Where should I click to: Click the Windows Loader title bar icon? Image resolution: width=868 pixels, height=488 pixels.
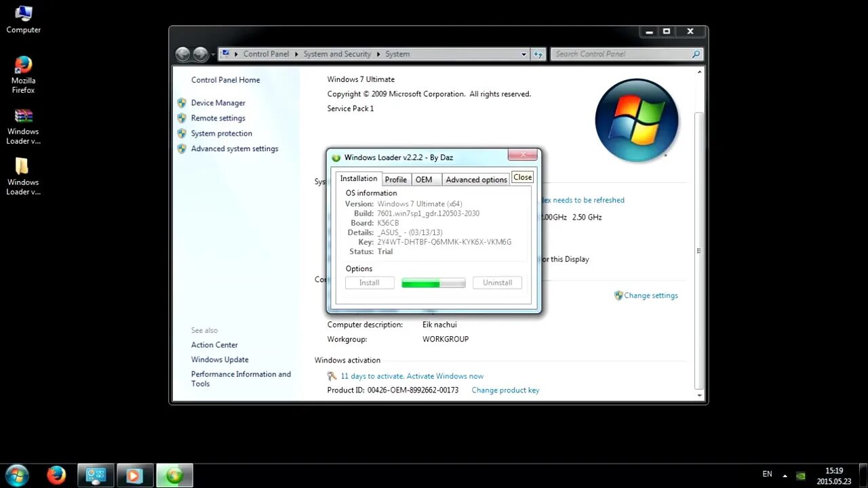[336, 158]
